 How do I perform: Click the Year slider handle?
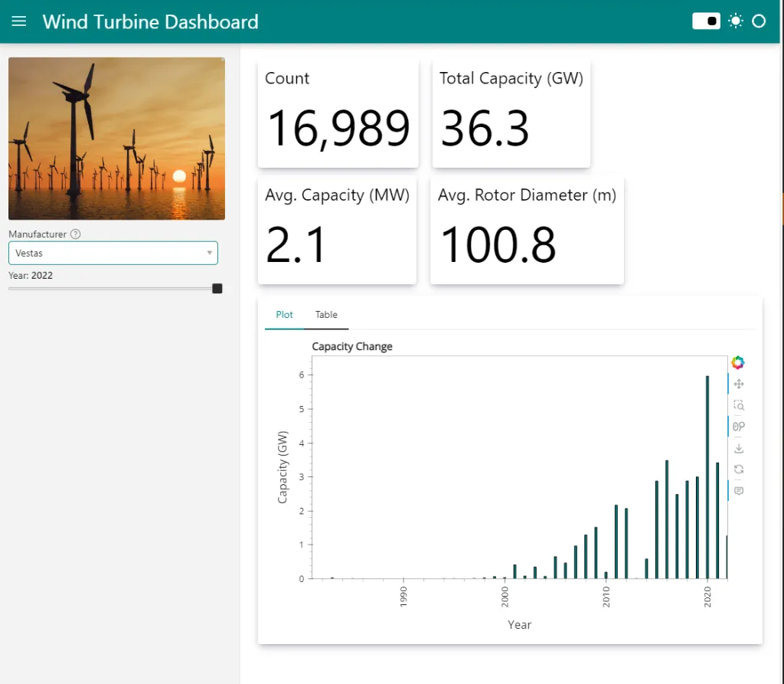click(x=217, y=289)
